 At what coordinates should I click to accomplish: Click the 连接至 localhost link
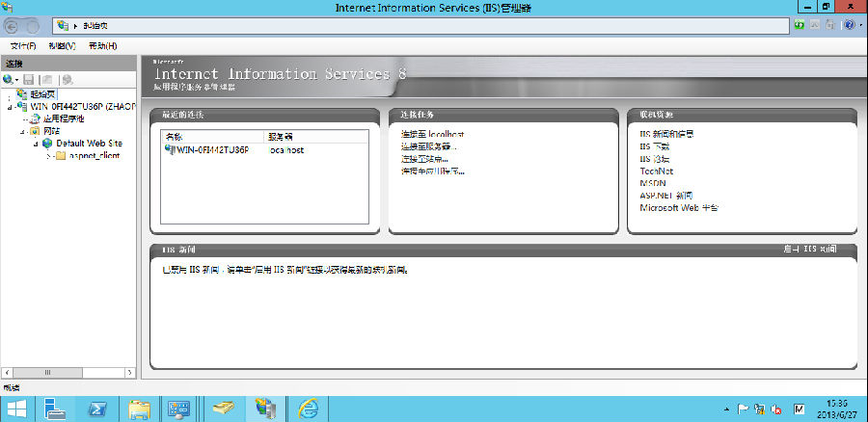[432, 134]
